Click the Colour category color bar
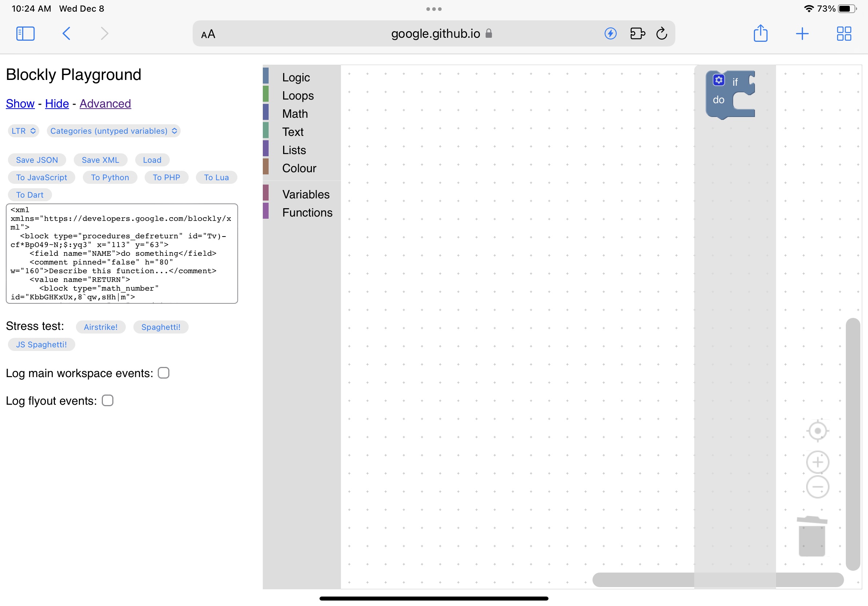Viewport: 868px width, 606px height. point(266,167)
